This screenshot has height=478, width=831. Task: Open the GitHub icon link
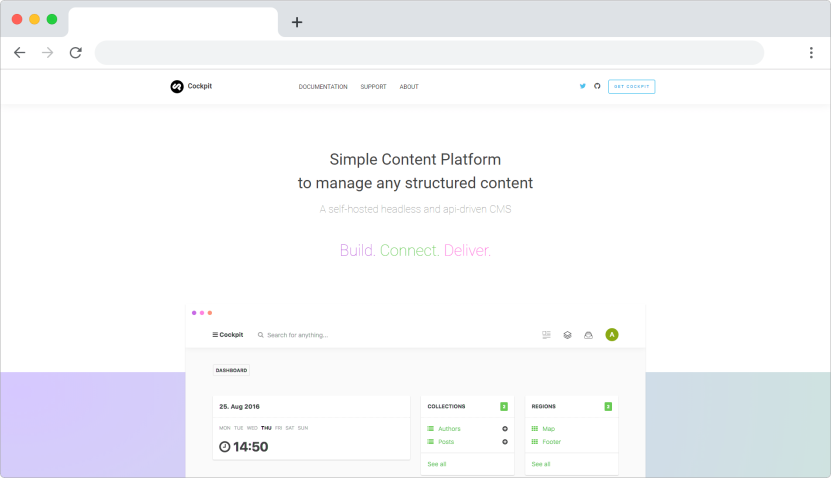[x=597, y=86]
